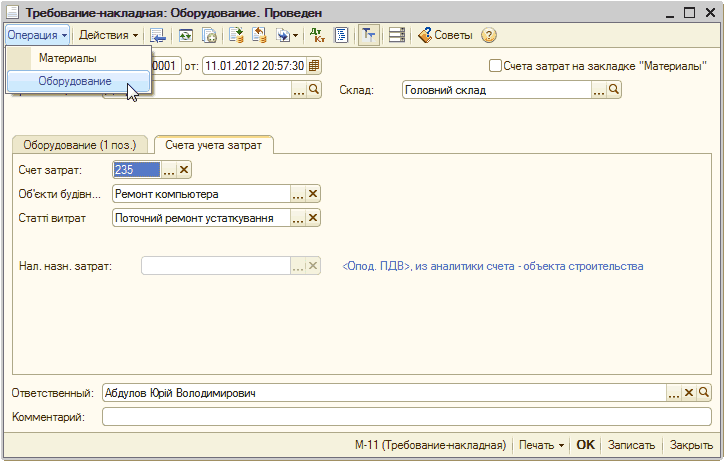Image resolution: width=724 pixels, height=461 pixels.
Task: Click ellipsis button of field left of Склад
Action: (x=299, y=90)
